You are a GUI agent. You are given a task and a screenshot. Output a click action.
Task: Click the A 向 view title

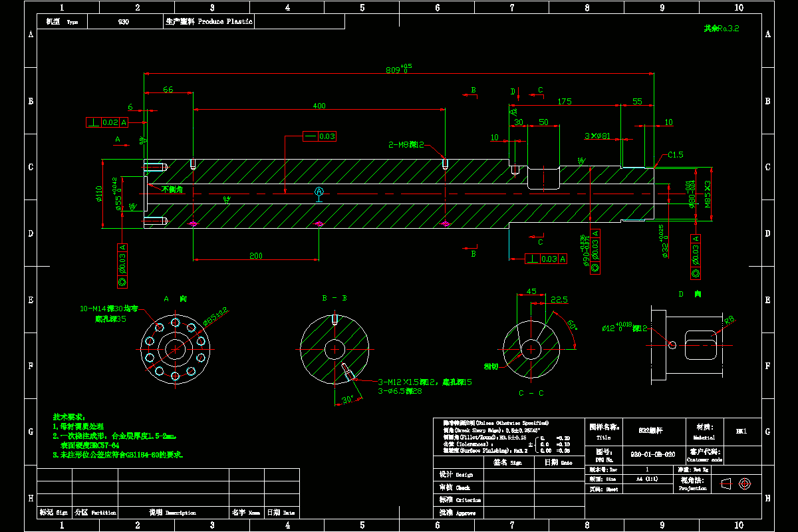175,299
